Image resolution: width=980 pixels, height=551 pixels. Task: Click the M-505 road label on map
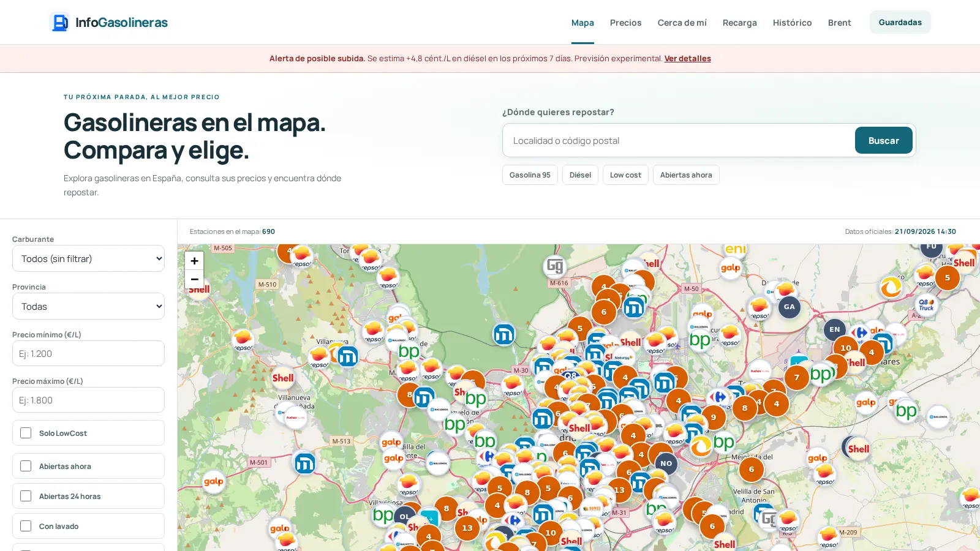point(223,248)
